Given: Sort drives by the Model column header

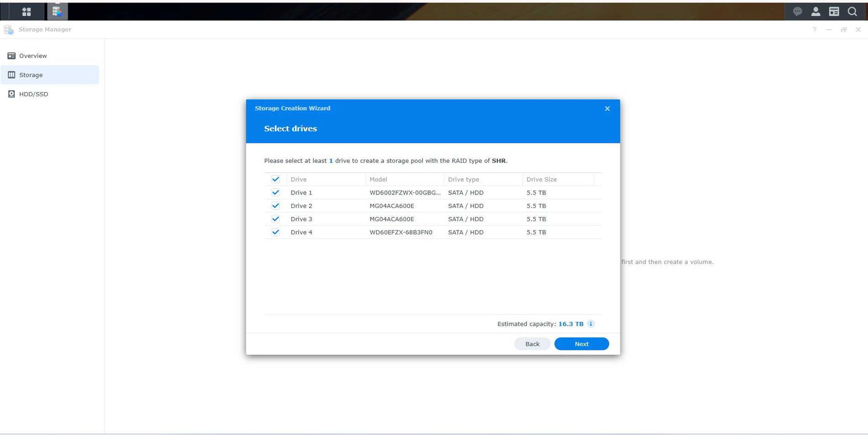Looking at the screenshot, I should click(x=378, y=179).
